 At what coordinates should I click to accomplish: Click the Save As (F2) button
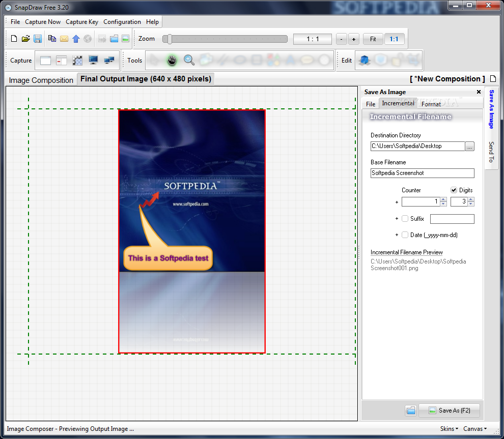point(450,411)
